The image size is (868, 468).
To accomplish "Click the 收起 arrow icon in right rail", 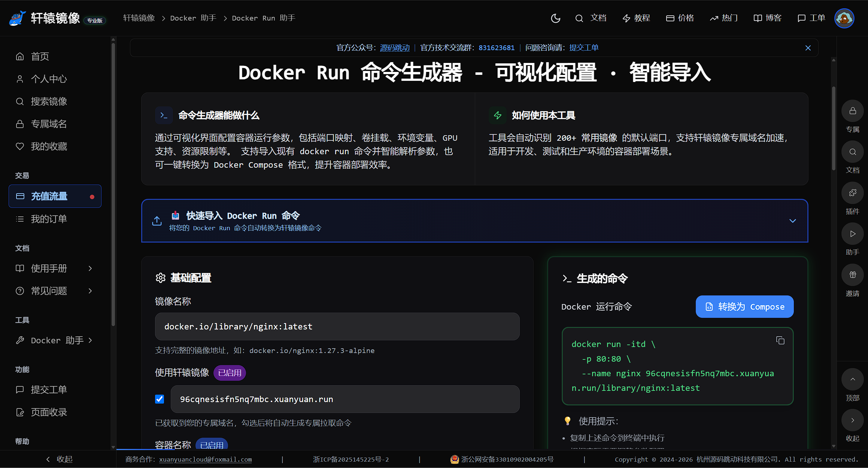I will [853, 420].
